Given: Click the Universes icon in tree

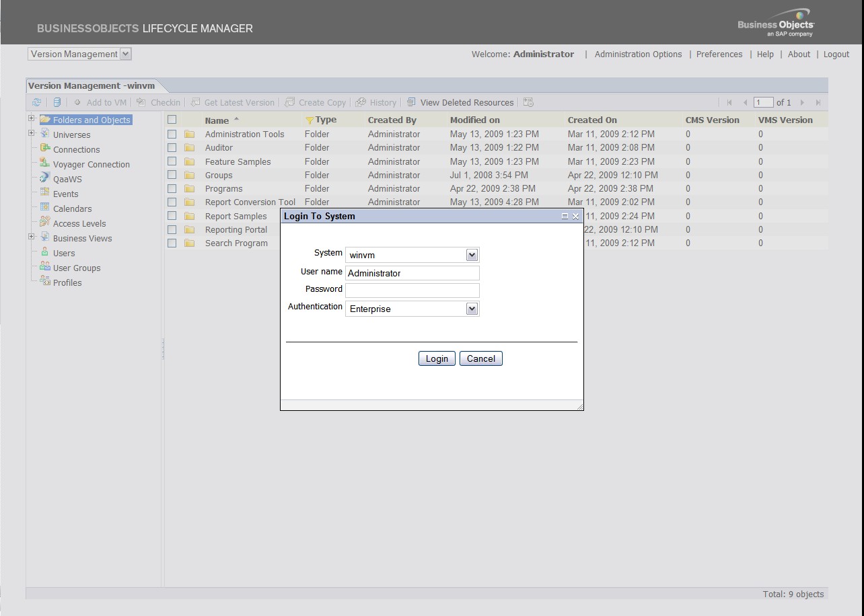Looking at the screenshot, I should (x=44, y=133).
